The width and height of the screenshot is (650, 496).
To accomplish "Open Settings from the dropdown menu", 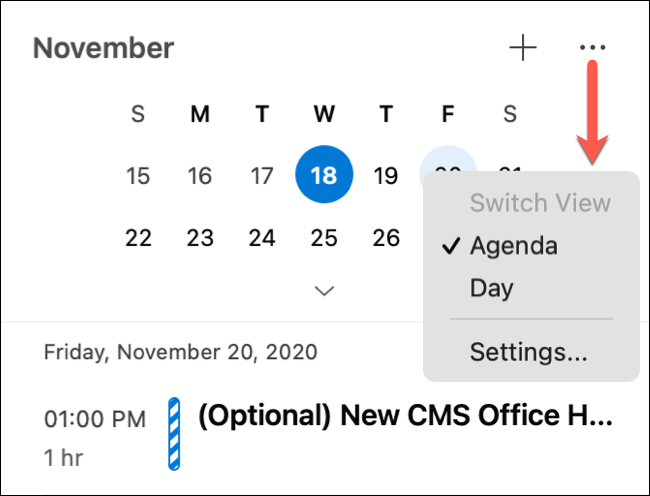I will (528, 352).
